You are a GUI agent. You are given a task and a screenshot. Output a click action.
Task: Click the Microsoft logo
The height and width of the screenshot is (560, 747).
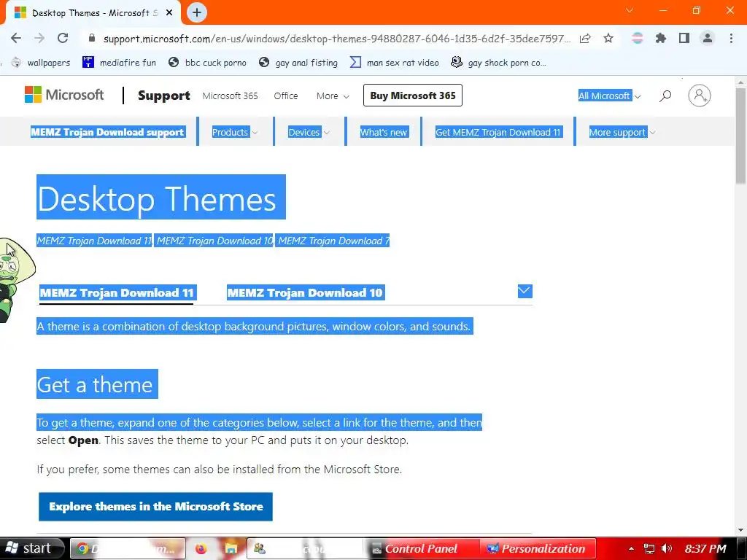coord(64,95)
